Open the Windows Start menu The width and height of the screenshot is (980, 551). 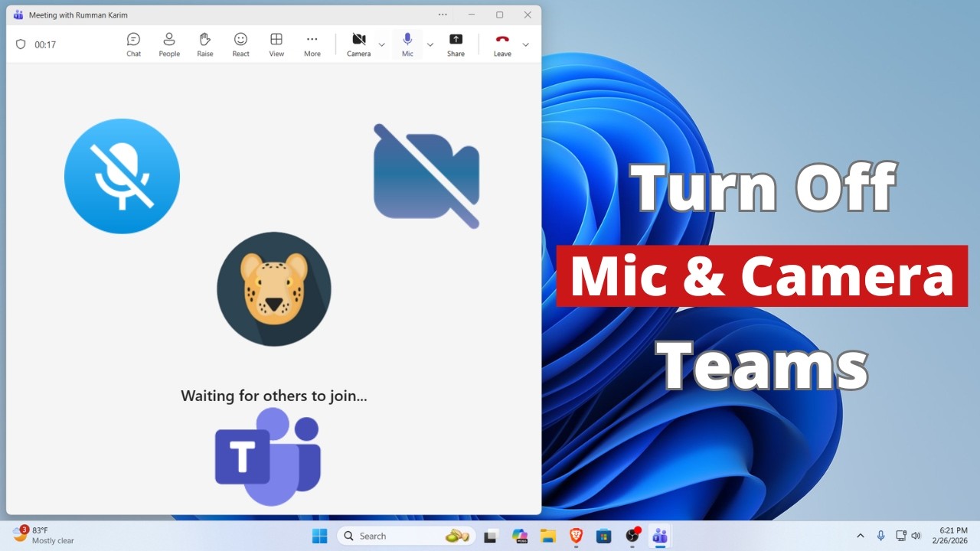coord(319,536)
